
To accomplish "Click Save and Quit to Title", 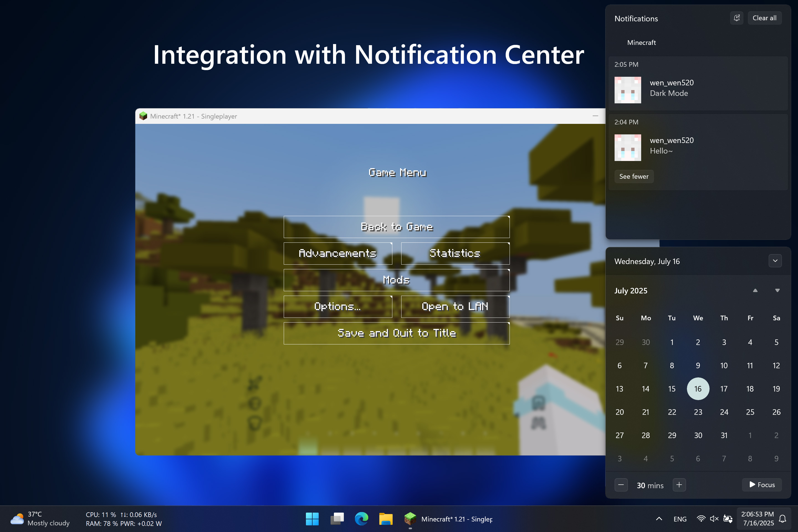I will [397, 333].
